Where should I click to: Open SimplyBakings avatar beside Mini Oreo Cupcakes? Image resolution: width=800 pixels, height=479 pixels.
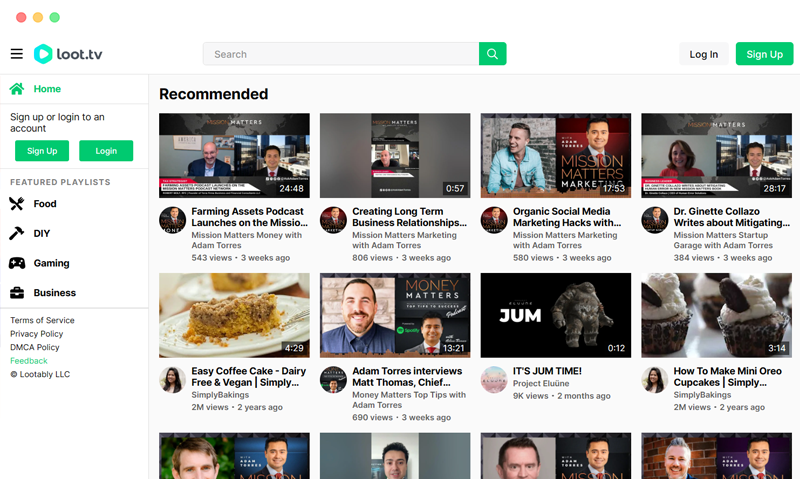point(655,380)
